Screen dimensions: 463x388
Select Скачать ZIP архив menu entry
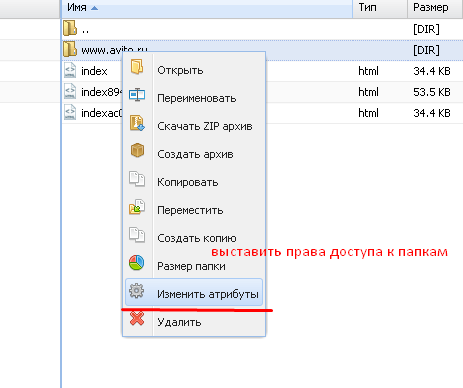(x=194, y=126)
